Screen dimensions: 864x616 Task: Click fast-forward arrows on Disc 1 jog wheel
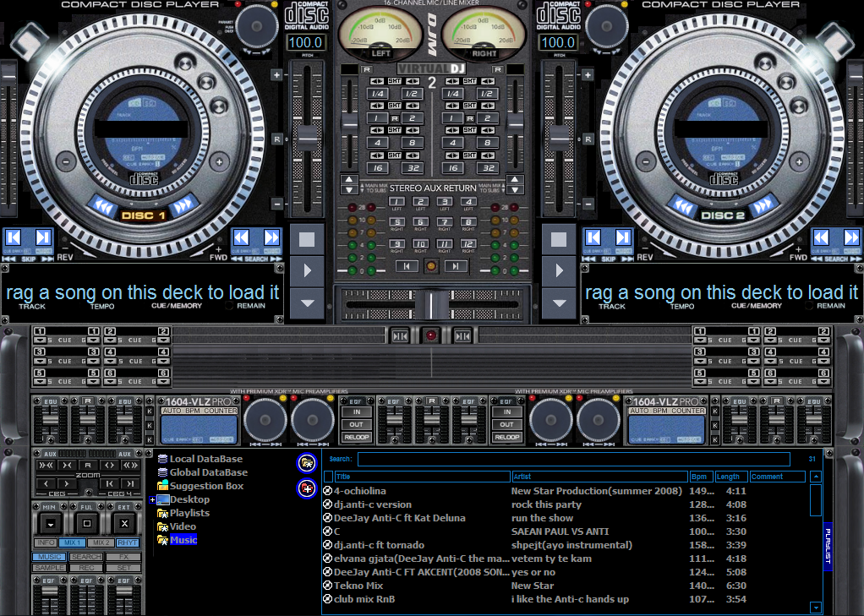point(183,205)
